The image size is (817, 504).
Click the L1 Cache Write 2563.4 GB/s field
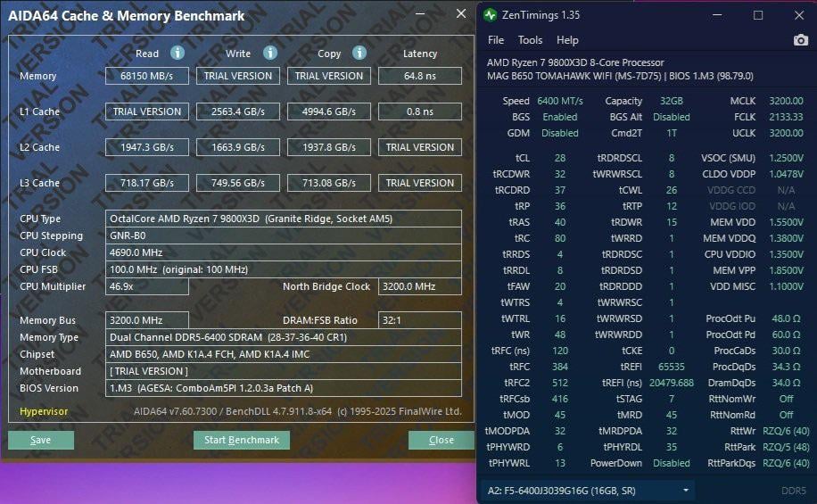tap(238, 112)
